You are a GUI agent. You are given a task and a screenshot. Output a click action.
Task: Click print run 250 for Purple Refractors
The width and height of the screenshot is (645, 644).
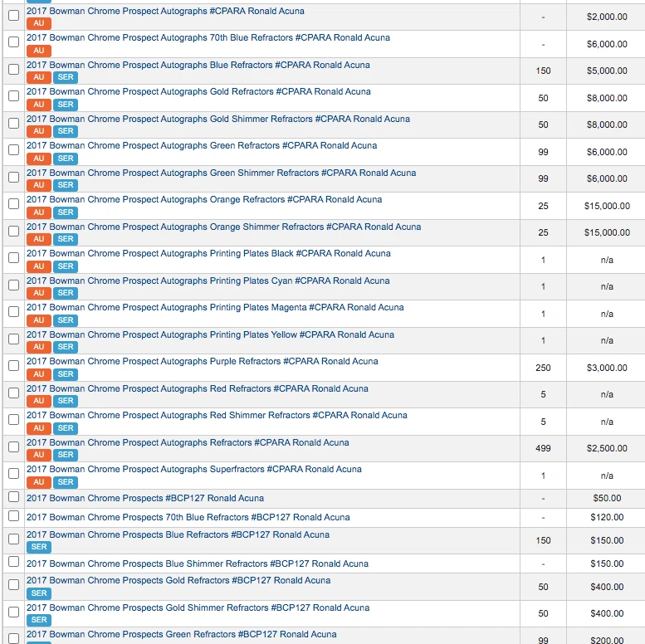point(543,368)
